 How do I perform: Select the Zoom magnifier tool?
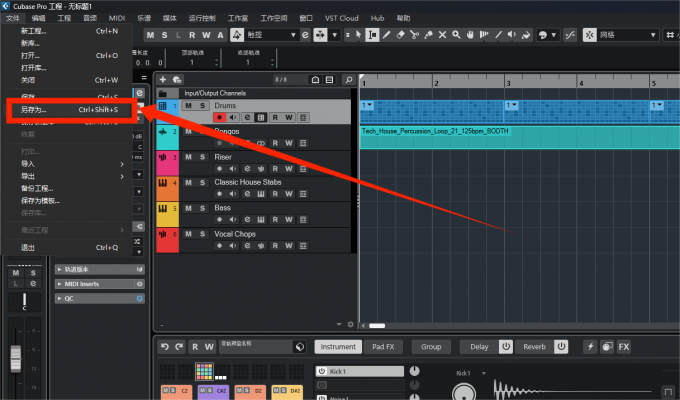click(x=456, y=35)
